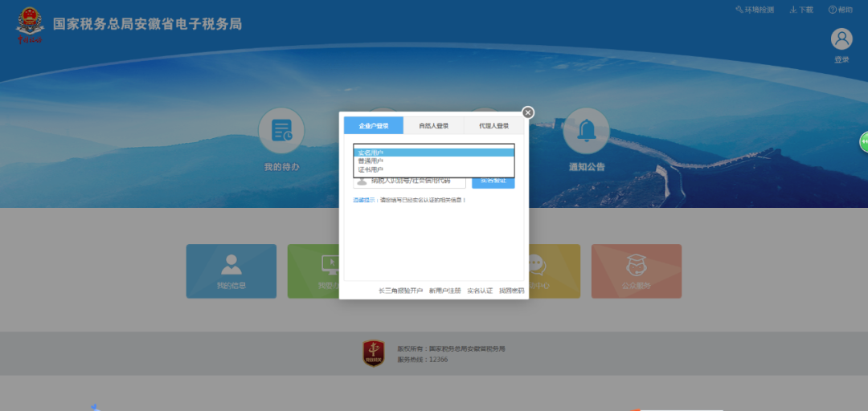The height and width of the screenshot is (411, 868).
Task: Click the blue 实名验证 button
Action: 493,181
